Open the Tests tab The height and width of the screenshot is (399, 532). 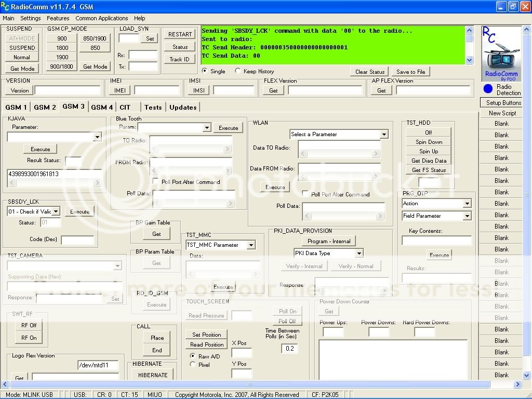153,107
